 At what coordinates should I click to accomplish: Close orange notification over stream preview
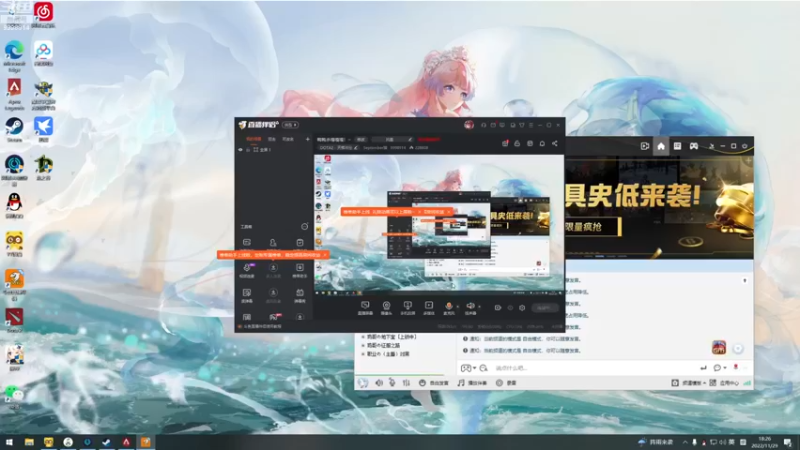pos(448,212)
